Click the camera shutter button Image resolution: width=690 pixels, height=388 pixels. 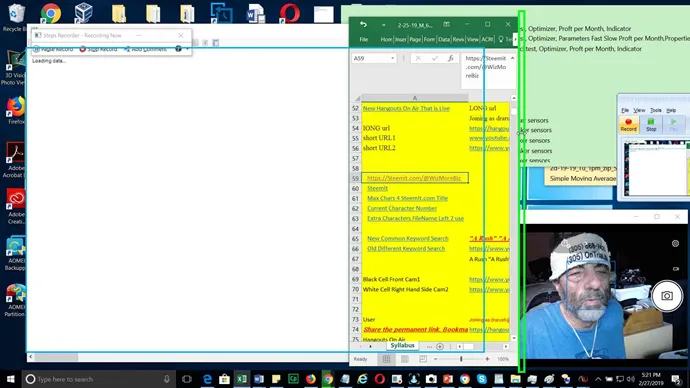coord(667,296)
